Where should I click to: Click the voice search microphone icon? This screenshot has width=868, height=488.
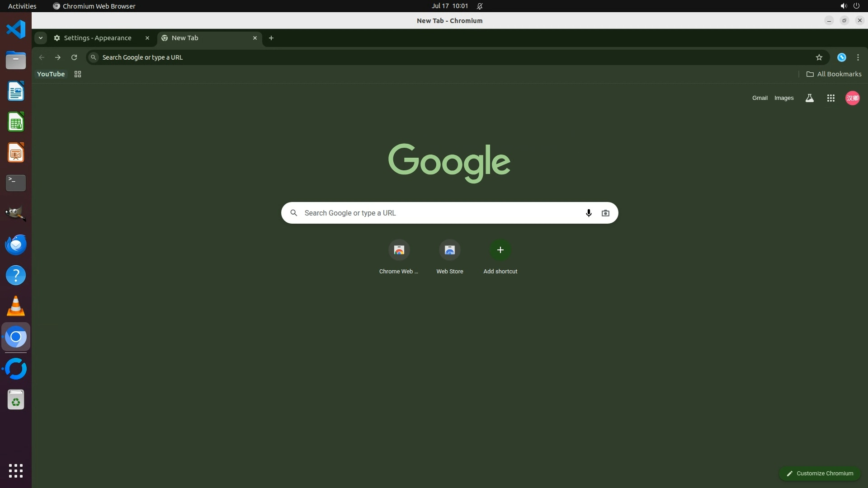[588, 213]
